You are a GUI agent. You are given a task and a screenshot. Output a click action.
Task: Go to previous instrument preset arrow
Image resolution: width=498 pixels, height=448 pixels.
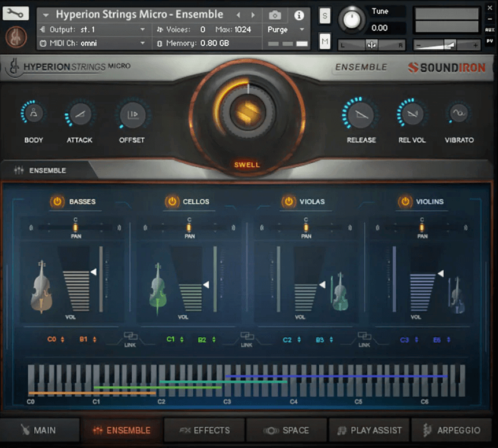click(238, 15)
